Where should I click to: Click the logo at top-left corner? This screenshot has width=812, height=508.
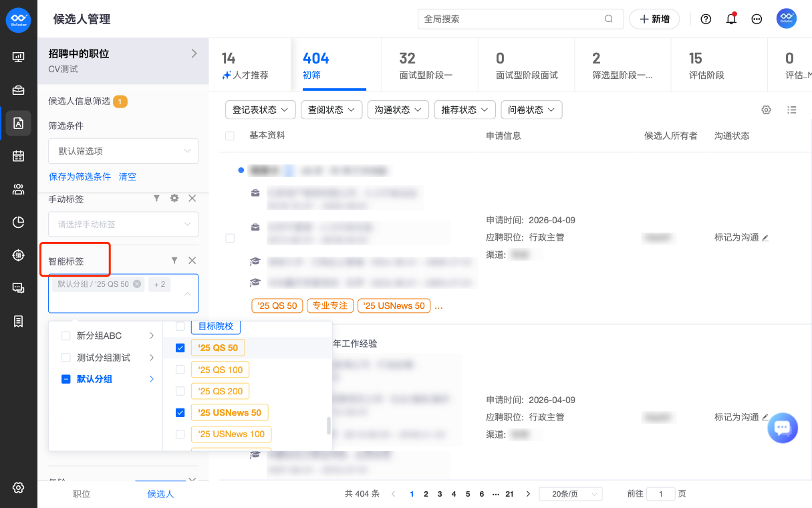pyautogui.click(x=19, y=19)
